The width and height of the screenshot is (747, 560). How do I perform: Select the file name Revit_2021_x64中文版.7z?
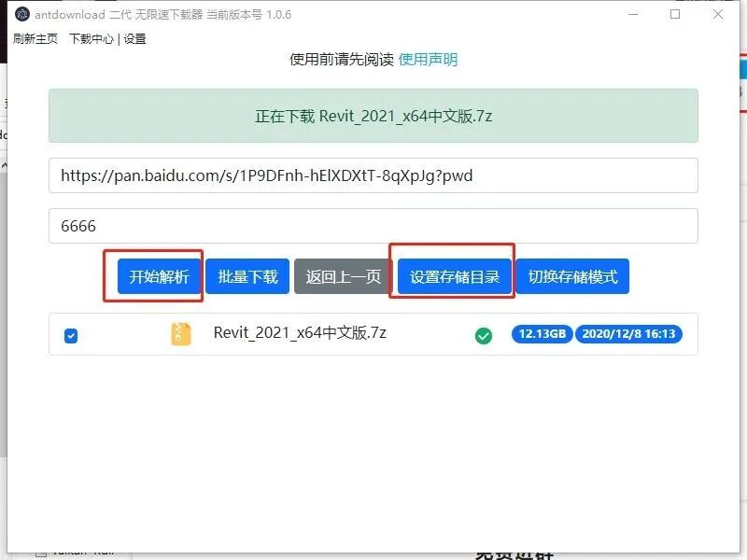pos(300,332)
